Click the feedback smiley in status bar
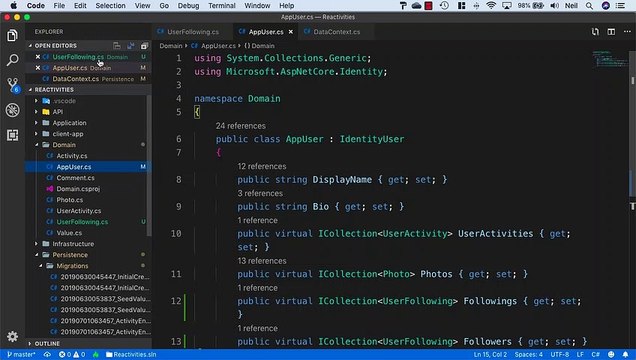The width and height of the screenshot is (636, 360). pos(611,354)
